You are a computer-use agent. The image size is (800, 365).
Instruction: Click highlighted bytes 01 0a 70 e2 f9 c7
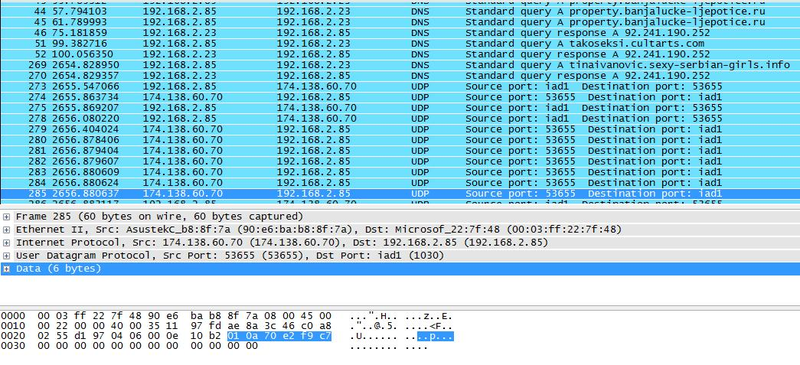[279, 336]
